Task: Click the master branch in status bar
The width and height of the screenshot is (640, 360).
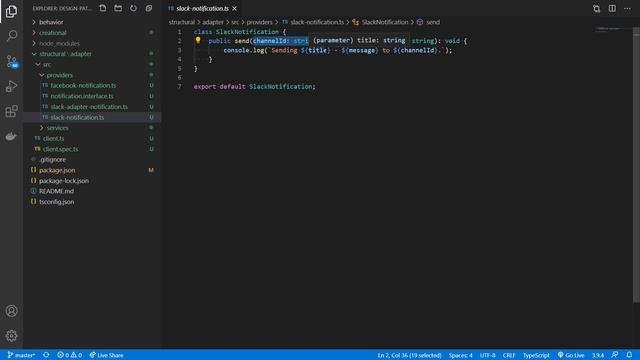Action: point(21,355)
